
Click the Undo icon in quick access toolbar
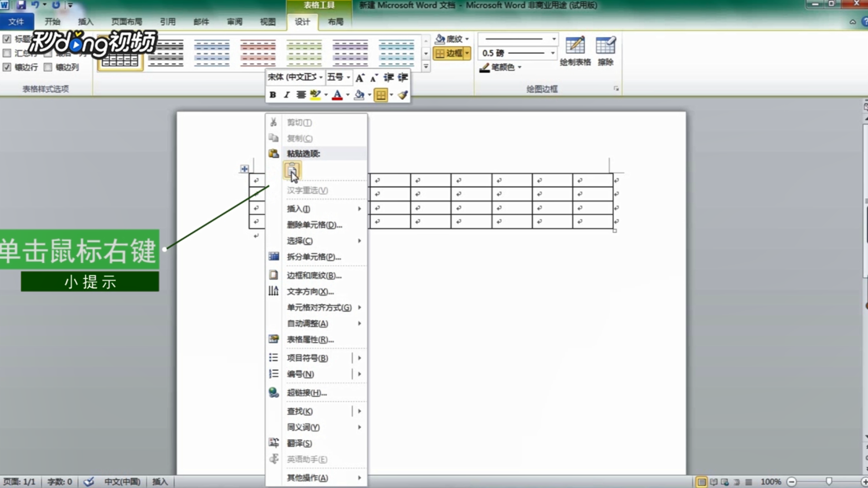point(35,5)
